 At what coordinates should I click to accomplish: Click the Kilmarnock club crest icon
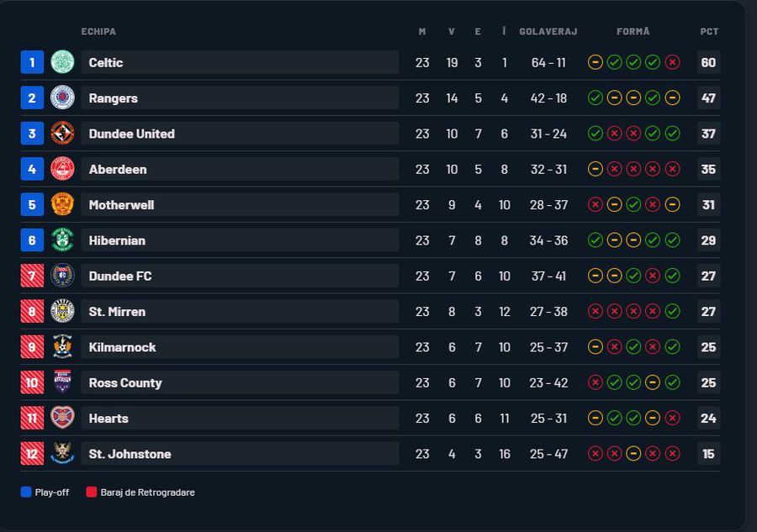click(x=62, y=347)
